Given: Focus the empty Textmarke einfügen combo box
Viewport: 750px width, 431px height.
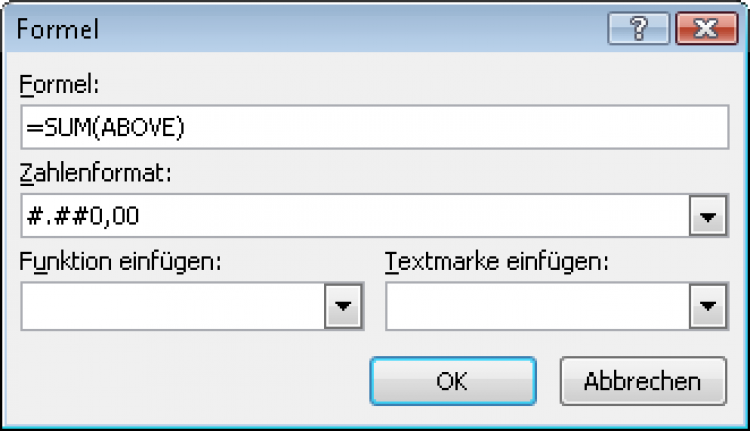Looking at the screenshot, I should pos(537,307).
